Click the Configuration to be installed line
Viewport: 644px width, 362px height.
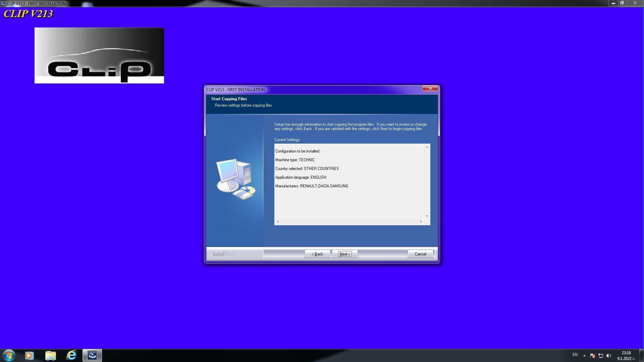click(x=298, y=151)
